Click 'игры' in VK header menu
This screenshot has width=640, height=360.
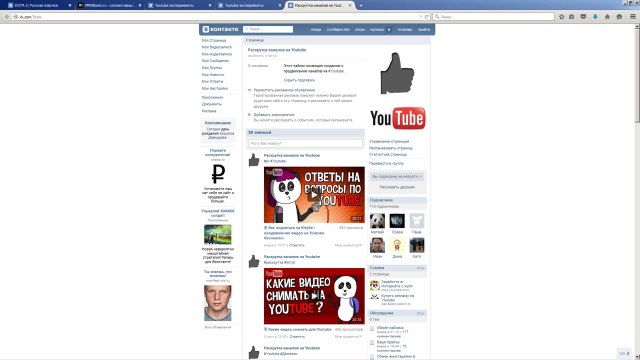tap(360, 29)
